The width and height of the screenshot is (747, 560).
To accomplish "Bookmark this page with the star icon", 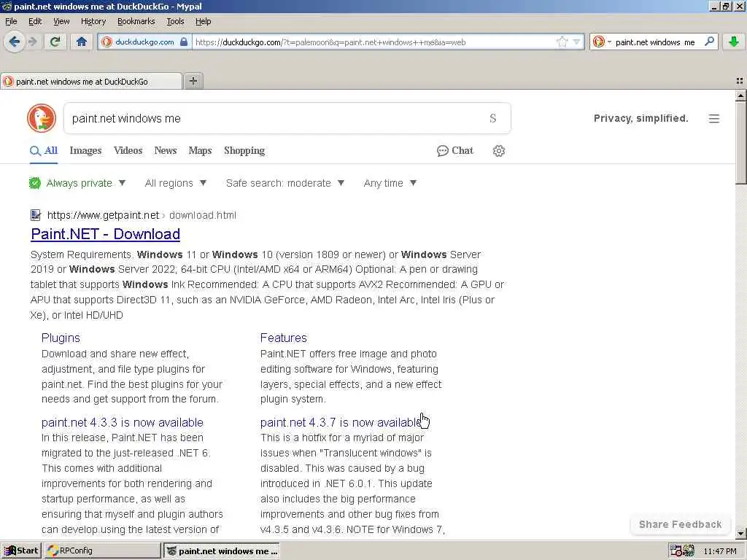I will point(562,42).
